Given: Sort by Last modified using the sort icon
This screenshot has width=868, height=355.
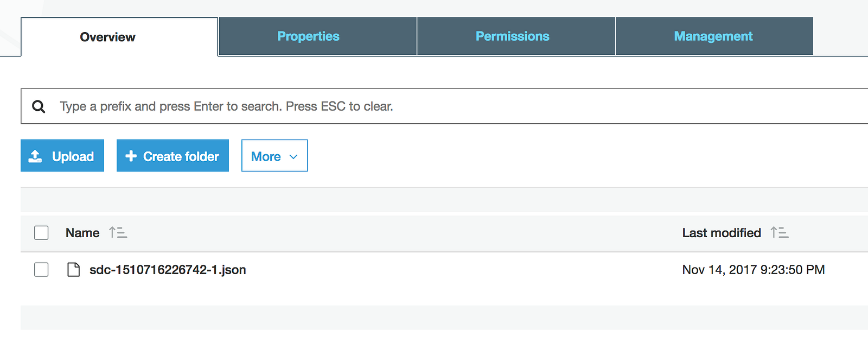Looking at the screenshot, I should click(780, 233).
